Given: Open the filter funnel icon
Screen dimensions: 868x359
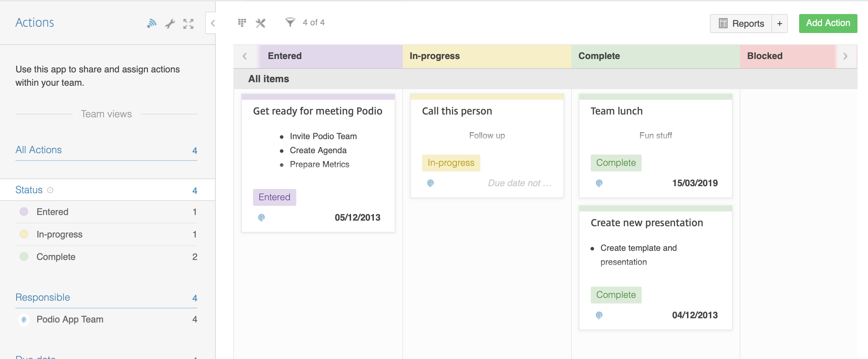Looking at the screenshot, I should [x=290, y=22].
